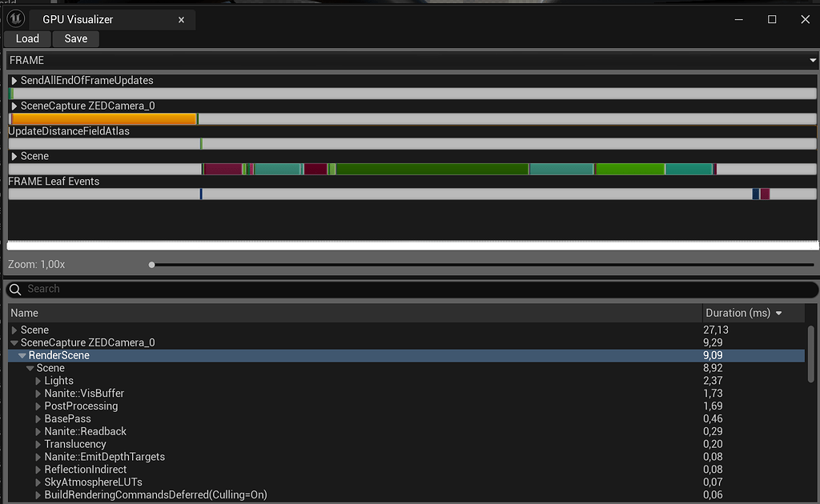820x504 pixels.
Task: Expand the Translucency row
Action: click(36, 444)
